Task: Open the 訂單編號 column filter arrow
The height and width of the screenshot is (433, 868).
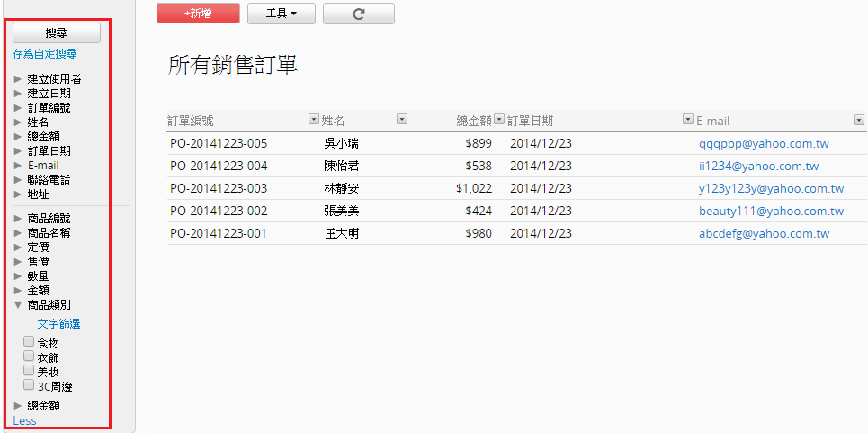Action: (313, 119)
